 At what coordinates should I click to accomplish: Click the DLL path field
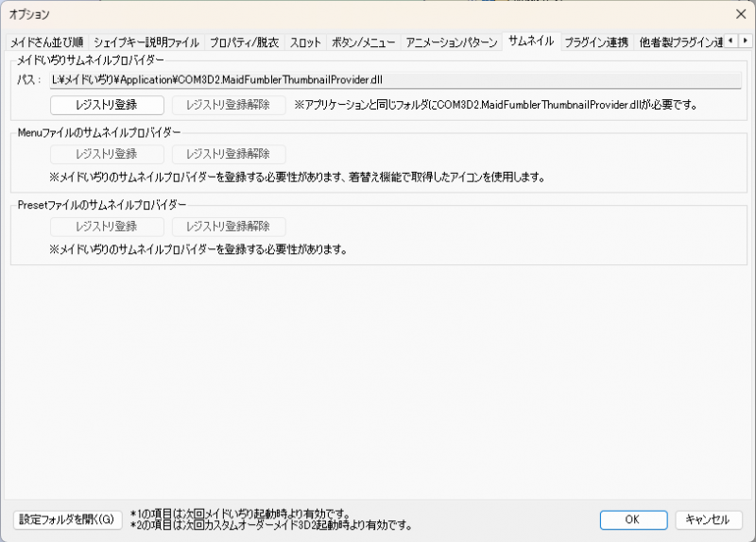(395, 80)
